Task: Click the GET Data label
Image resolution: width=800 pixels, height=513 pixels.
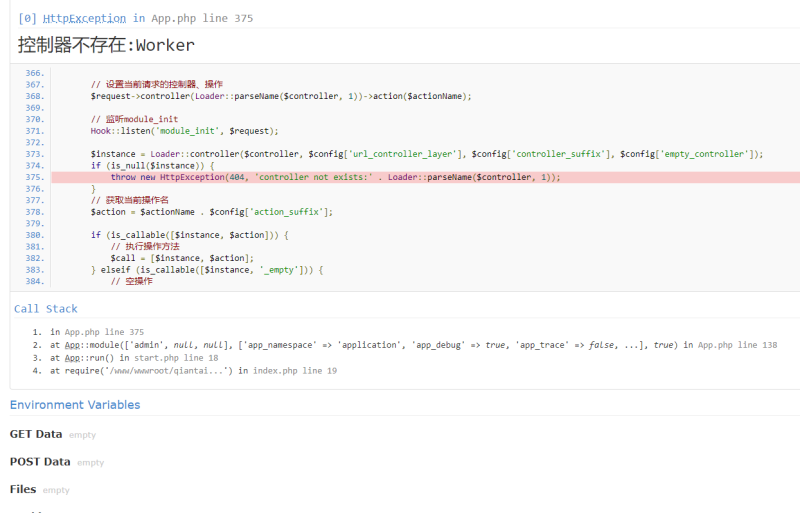Action: (x=36, y=434)
